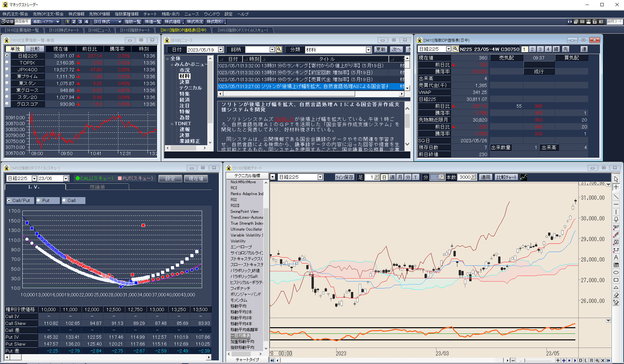The image size is (624, 364).
Task: Click the screenshot camera icon in top toolbar
Action: point(601,21)
